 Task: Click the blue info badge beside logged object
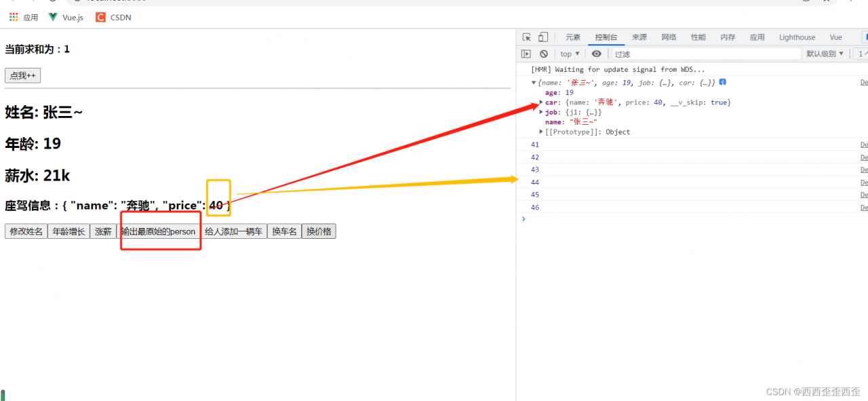[723, 82]
